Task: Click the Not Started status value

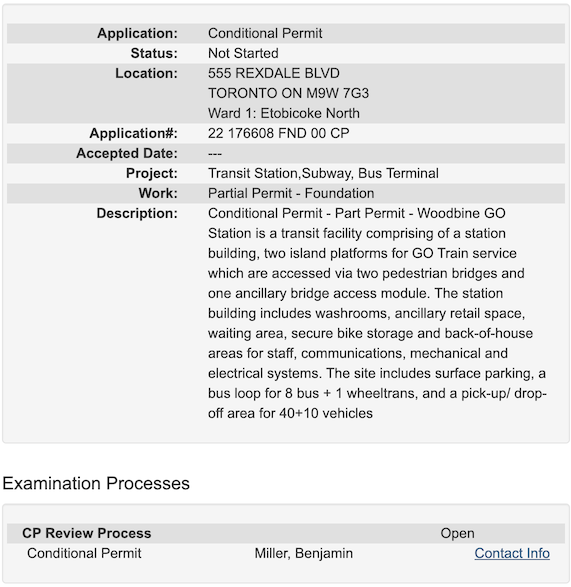Action: click(x=243, y=53)
